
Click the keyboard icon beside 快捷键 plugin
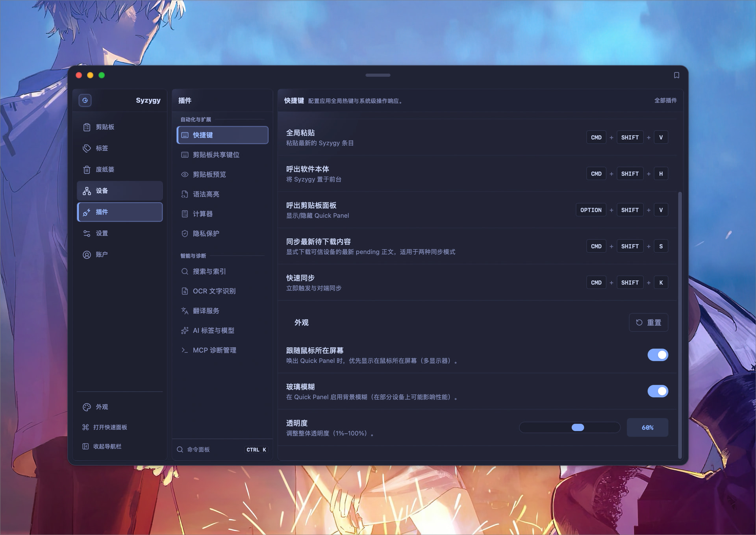point(185,135)
